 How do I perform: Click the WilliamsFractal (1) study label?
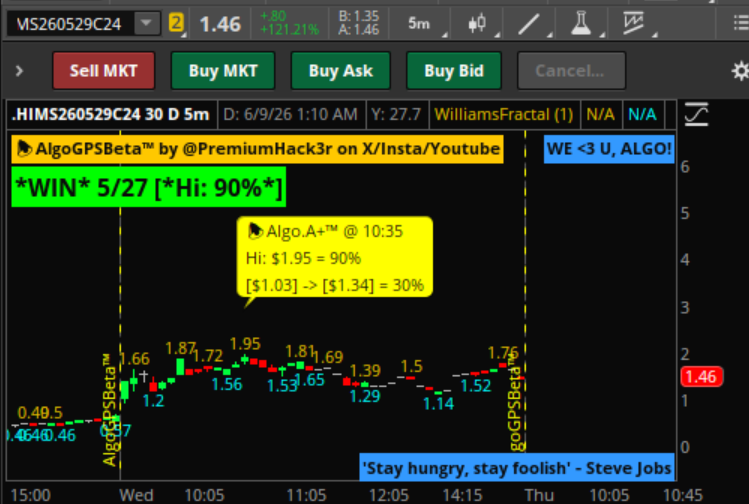[504, 115]
